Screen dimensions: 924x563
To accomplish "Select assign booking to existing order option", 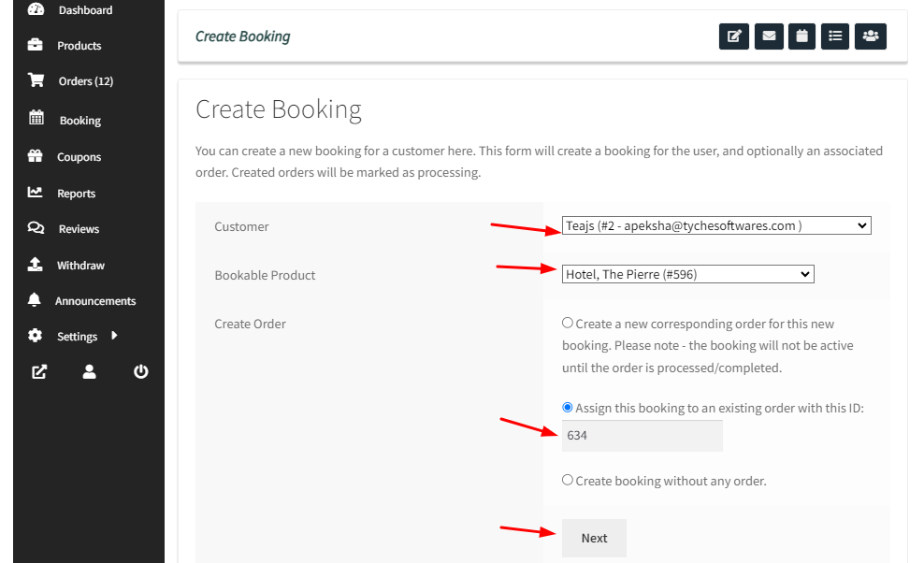I will (568, 408).
